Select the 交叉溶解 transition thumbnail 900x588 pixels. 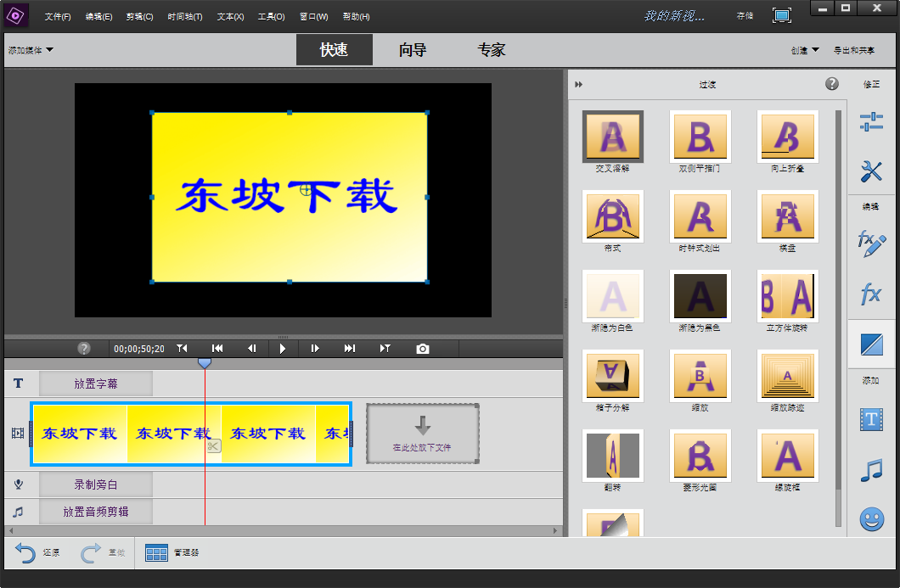613,136
